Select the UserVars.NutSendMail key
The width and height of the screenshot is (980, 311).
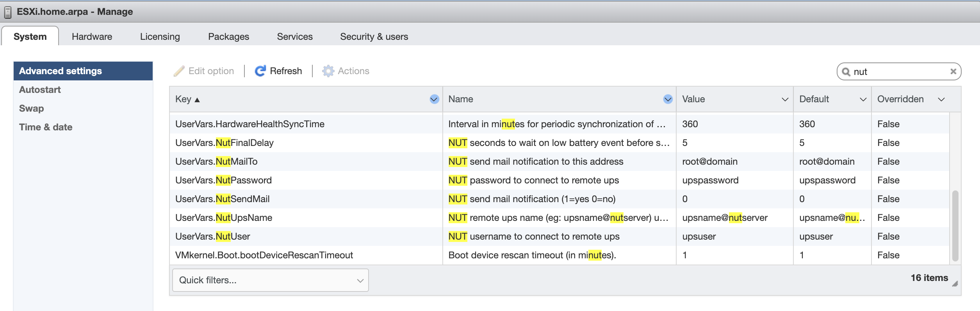[x=223, y=199]
